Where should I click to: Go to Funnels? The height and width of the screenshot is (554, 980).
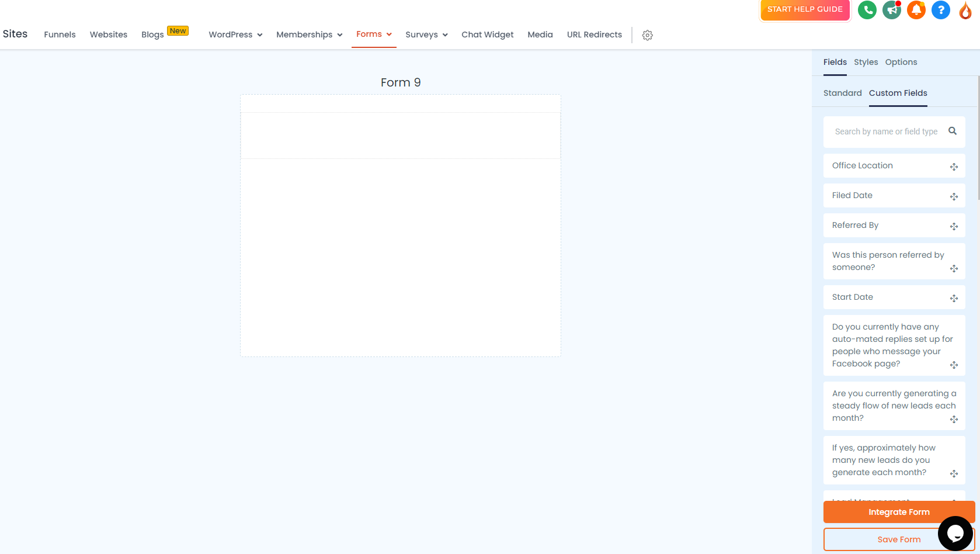coord(60,34)
